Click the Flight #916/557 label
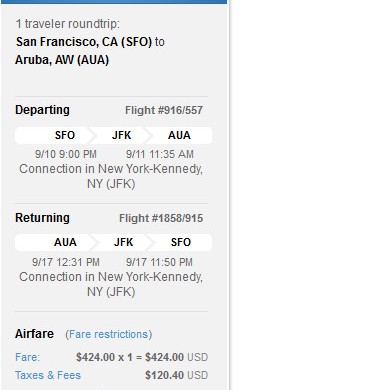Screen dimensions: 379x390 [164, 110]
